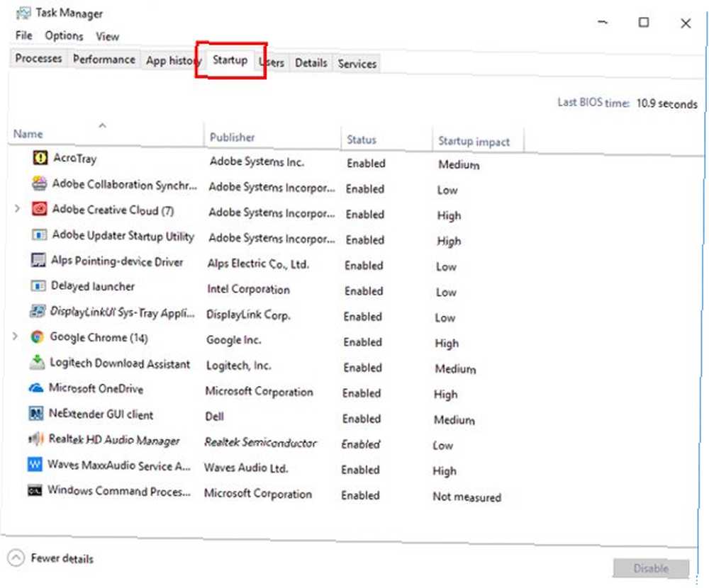Viewport: 709px width, 588px height.
Task: Click the Waves MaxxAudio Service icon
Action: [x=35, y=464]
